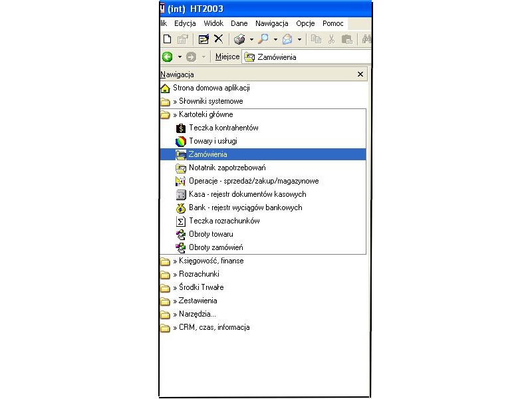
Task: Click the paste clipboard toolbar icon
Action: click(346, 39)
